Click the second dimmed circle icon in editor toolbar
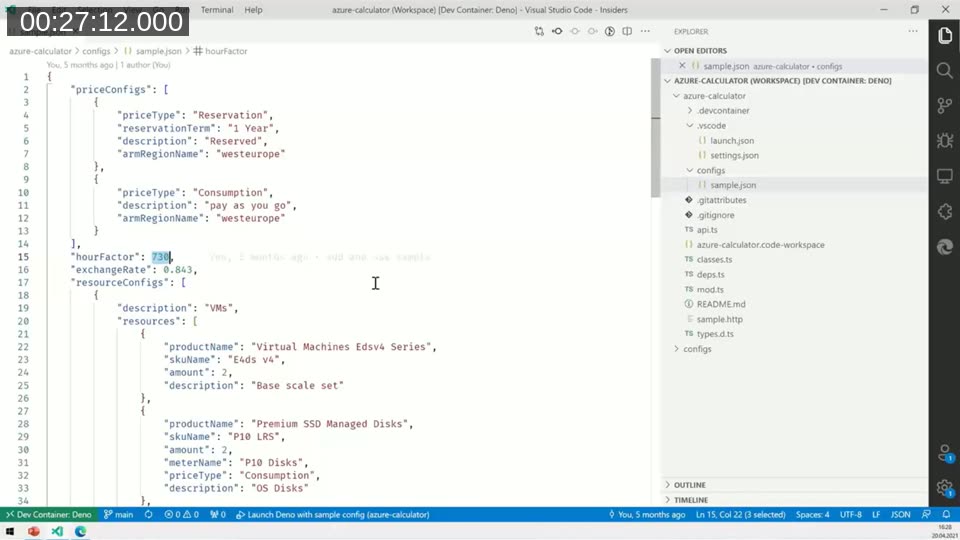 click(592, 31)
